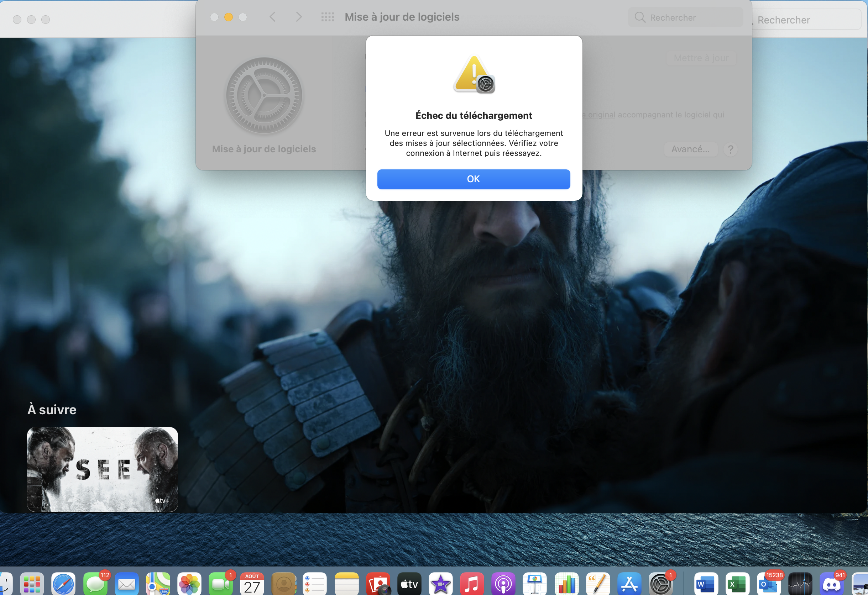Click the Avancé… button
This screenshot has width=868, height=595.
(x=690, y=149)
